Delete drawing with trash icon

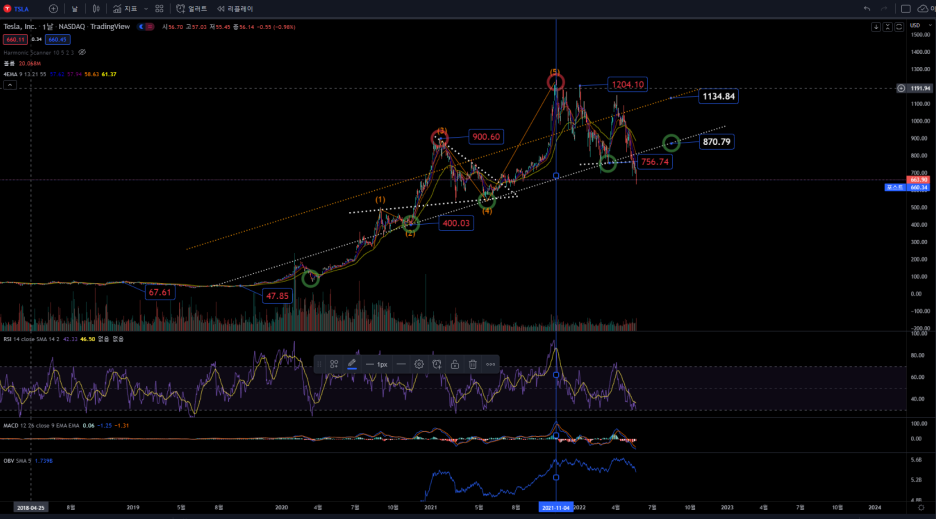tap(473, 364)
